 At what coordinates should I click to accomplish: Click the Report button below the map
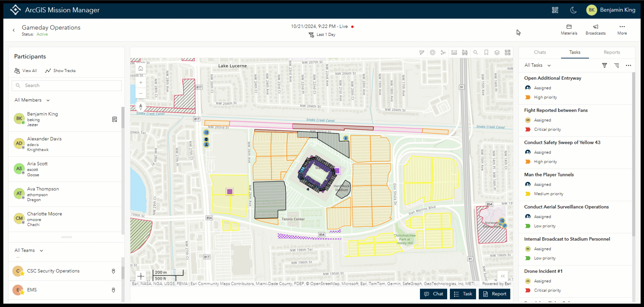(x=494, y=294)
